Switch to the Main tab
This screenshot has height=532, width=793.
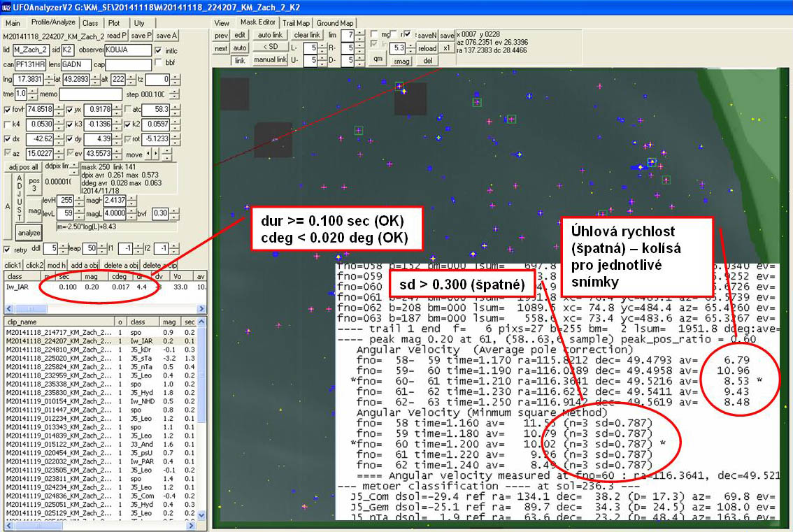[x=13, y=23]
